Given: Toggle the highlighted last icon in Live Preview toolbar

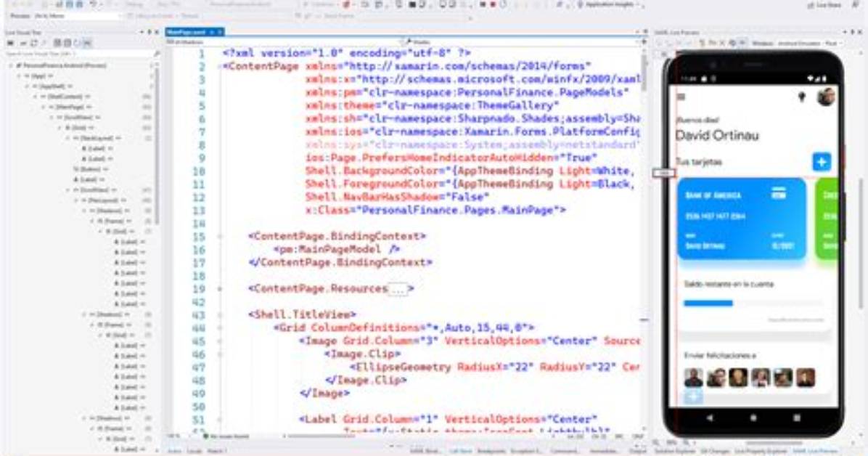Looking at the screenshot, I should pyautogui.click(x=743, y=43).
